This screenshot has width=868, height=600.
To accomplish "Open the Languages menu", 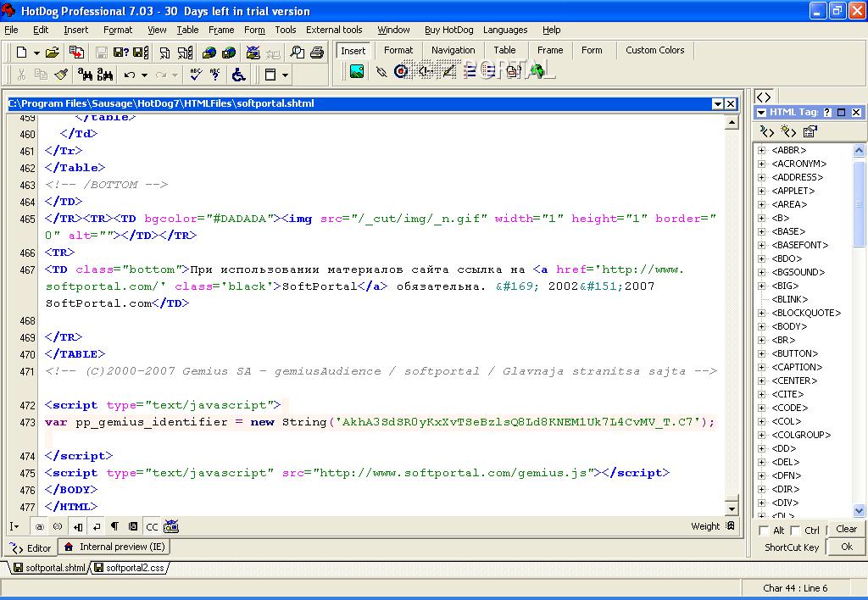I will [x=505, y=30].
